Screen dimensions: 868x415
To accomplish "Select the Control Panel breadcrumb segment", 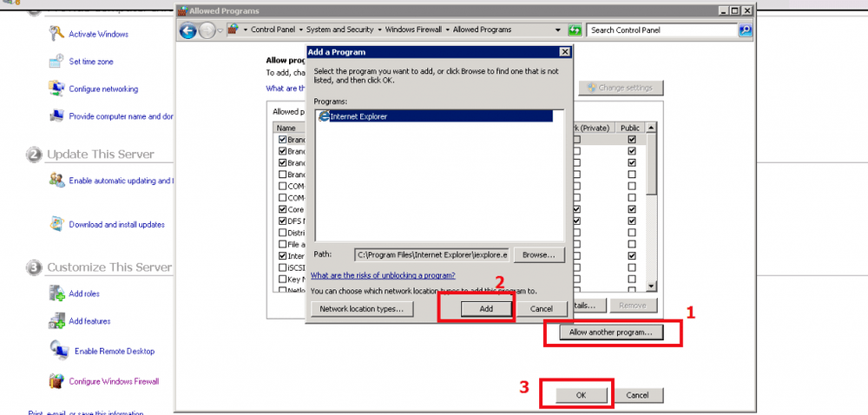I will coord(272,30).
